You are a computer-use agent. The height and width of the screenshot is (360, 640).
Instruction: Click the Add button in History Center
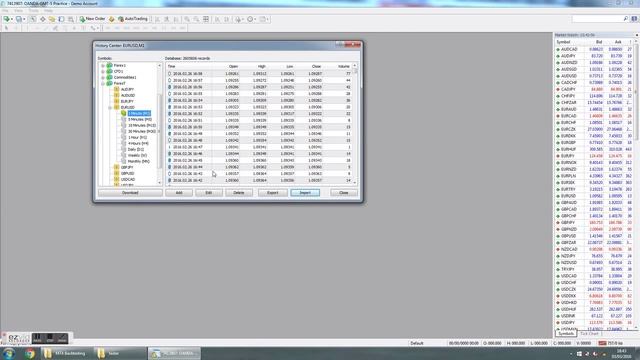pos(179,193)
